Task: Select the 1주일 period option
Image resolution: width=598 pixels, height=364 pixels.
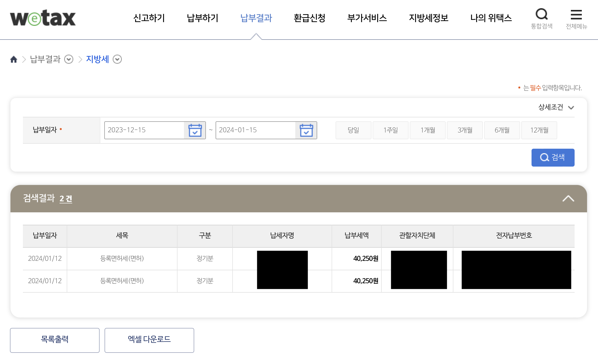Action: (x=390, y=130)
